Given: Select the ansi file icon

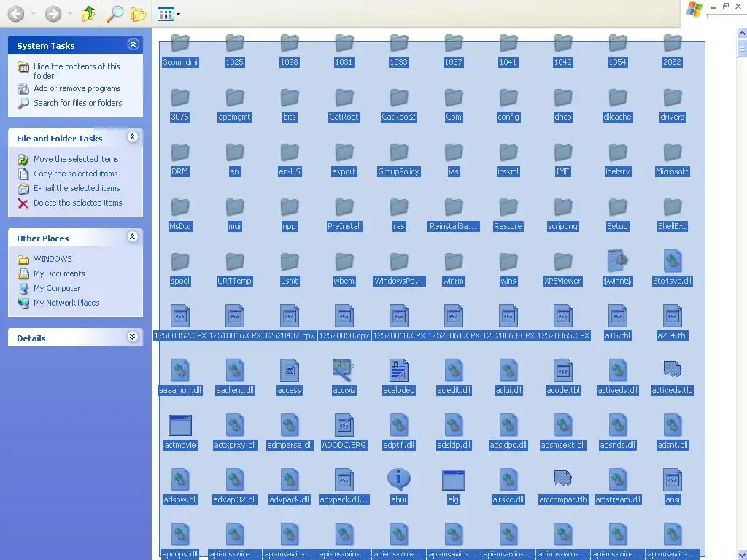Looking at the screenshot, I should tap(672, 480).
